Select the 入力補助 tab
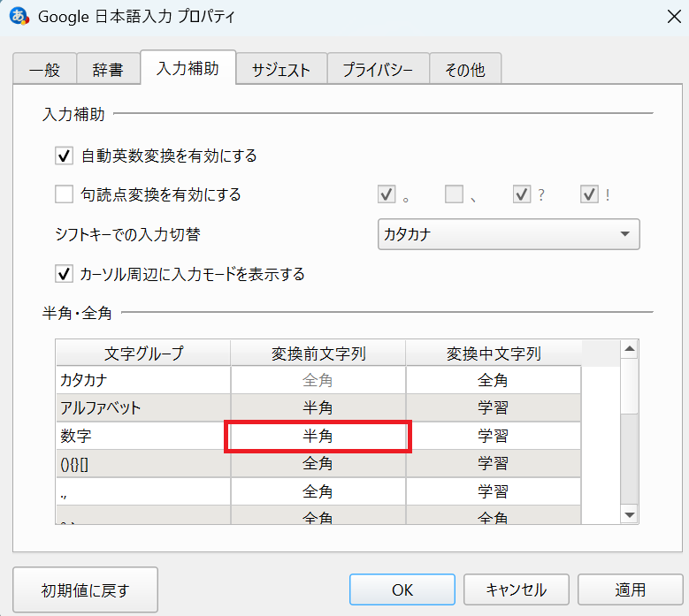The image size is (689, 616). (x=188, y=68)
